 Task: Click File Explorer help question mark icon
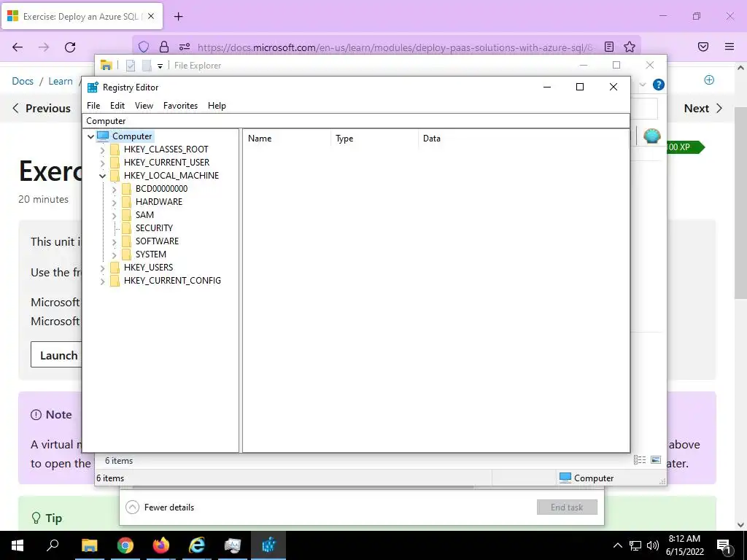pyautogui.click(x=659, y=85)
